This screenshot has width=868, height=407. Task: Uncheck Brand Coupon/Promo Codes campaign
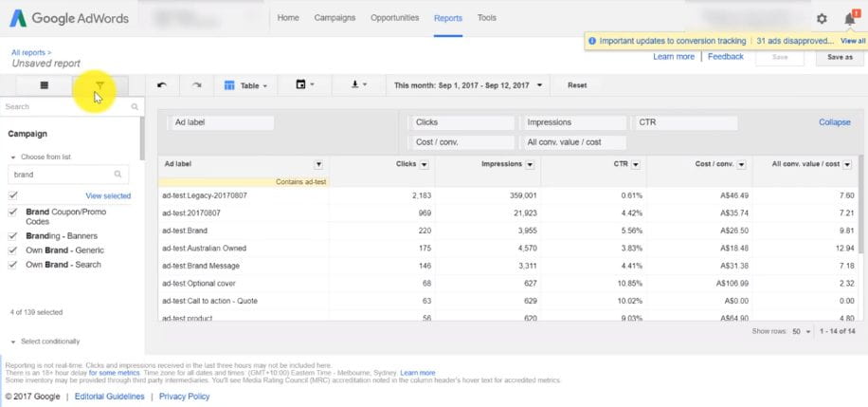[13, 213]
